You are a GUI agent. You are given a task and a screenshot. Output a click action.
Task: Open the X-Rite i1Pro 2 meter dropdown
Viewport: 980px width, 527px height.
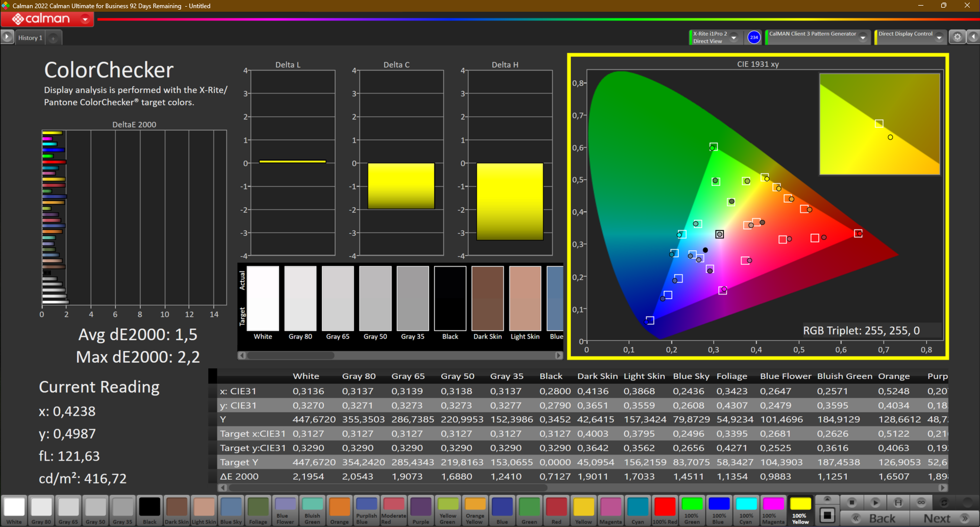click(x=733, y=37)
